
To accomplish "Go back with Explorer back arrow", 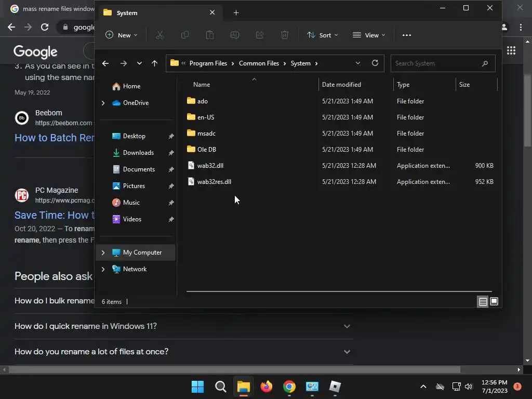I will 105,63.
